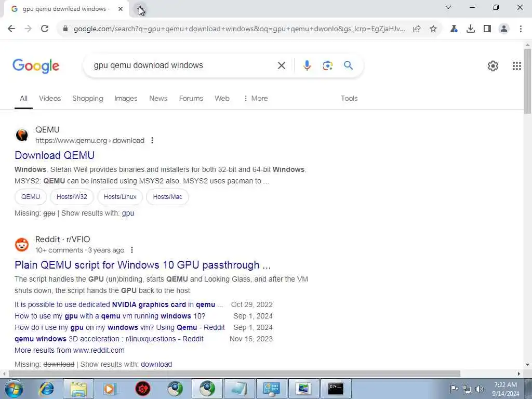This screenshot has height=399, width=532.
Task: Open 'How do i use my gpu' thread
Action: tap(119, 327)
